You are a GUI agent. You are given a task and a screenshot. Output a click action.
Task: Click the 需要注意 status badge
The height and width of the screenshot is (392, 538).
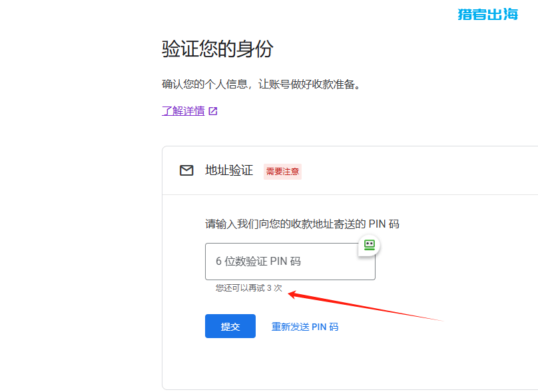click(282, 172)
